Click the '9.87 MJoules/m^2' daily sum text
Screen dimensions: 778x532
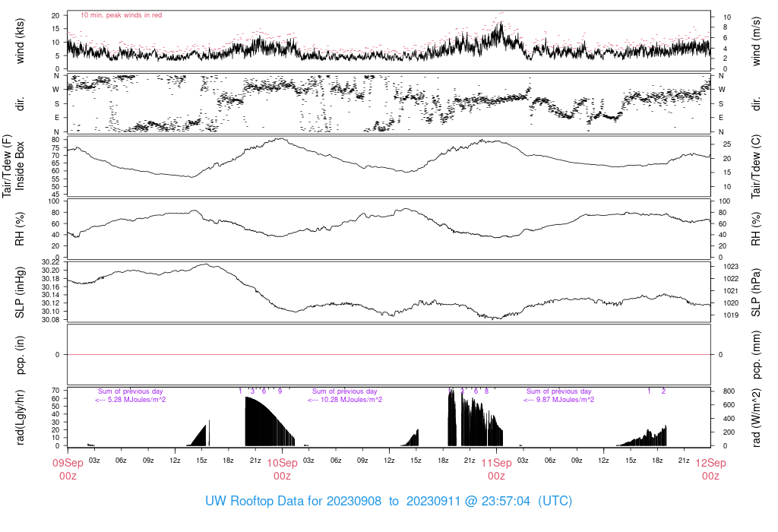click(x=565, y=400)
